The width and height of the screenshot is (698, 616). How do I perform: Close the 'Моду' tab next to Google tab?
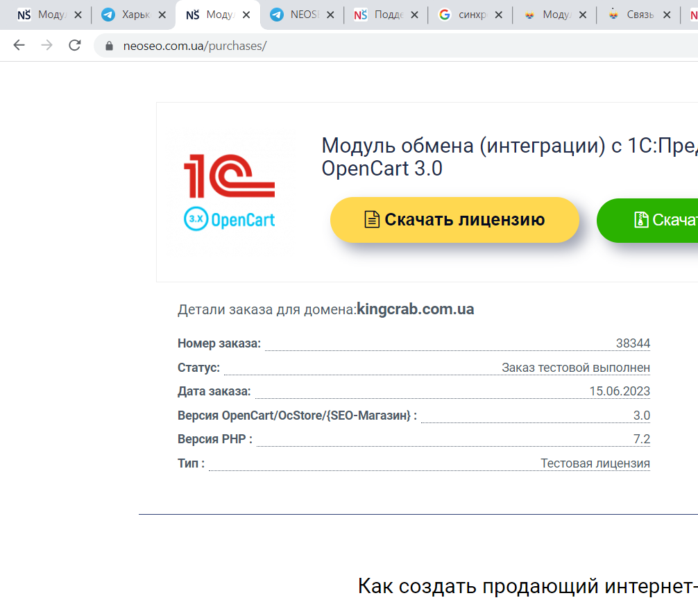pyautogui.click(x=583, y=15)
